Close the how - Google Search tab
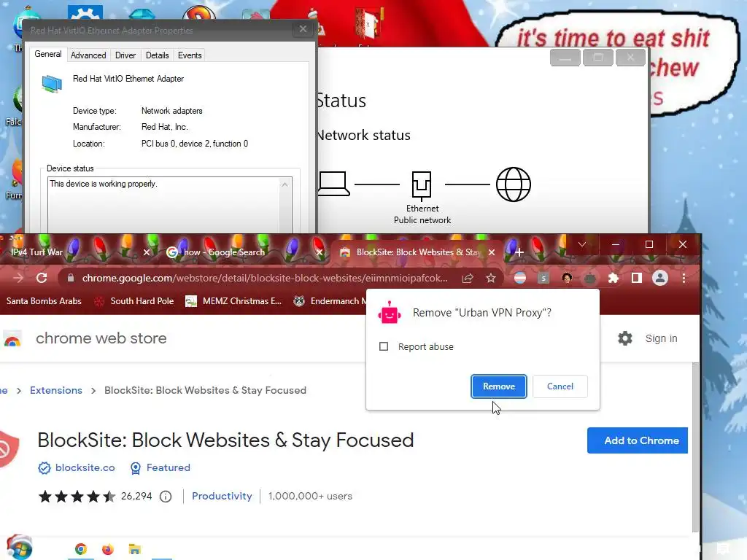 [x=320, y=252]
